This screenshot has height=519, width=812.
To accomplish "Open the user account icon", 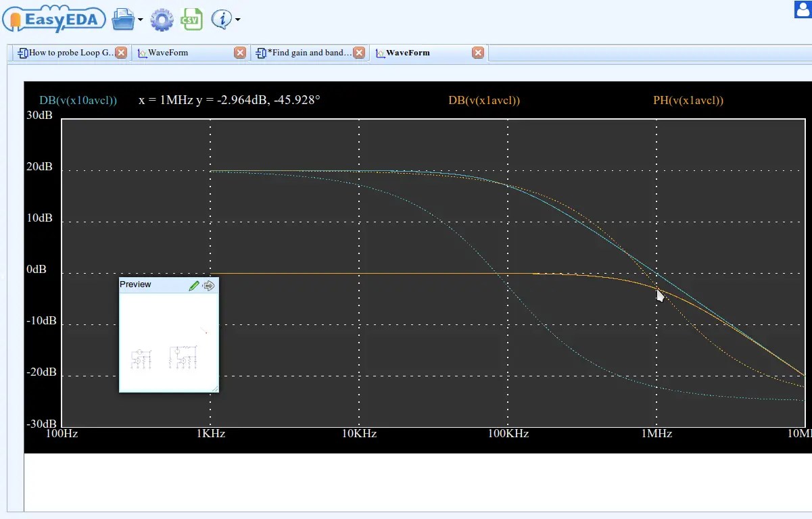I will pos(803,9).
